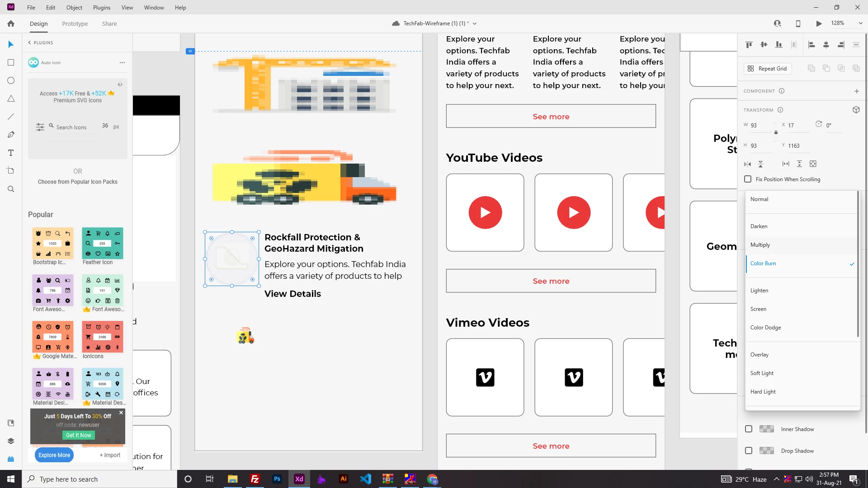Select the Pen tool
The width and height of the screenshot is (868, 488).
[11, 135]
